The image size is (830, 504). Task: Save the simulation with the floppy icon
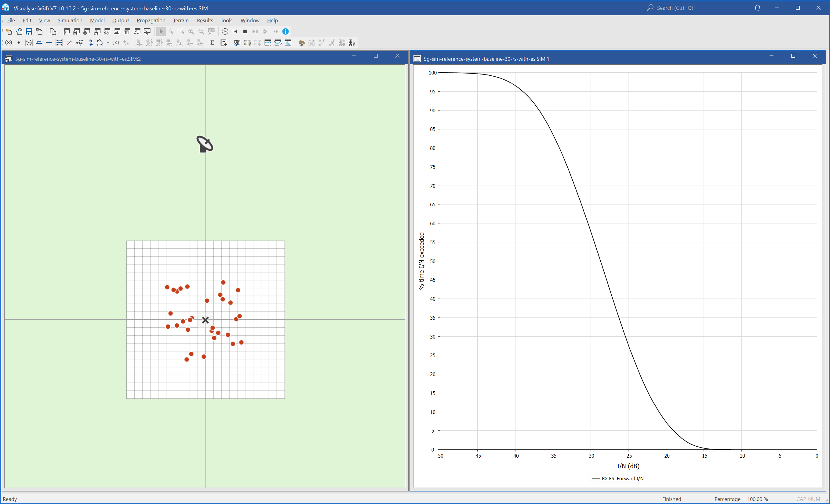29,32
